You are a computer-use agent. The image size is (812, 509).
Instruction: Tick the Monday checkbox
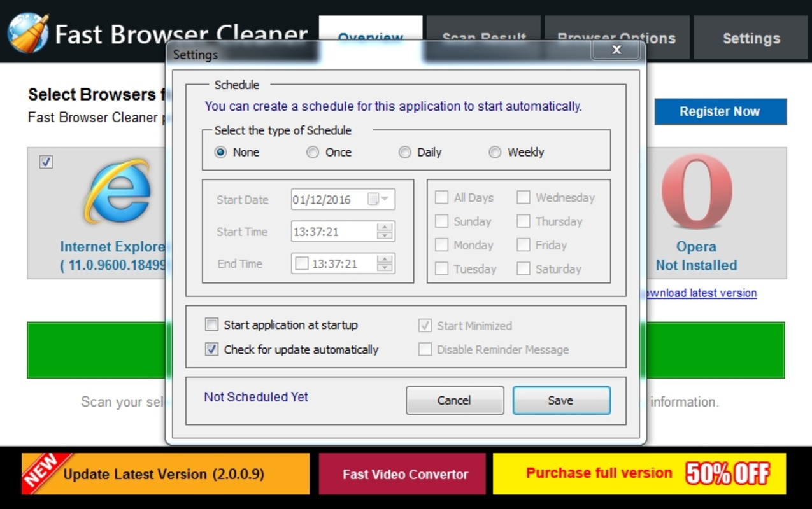click(x=441, y=245)
